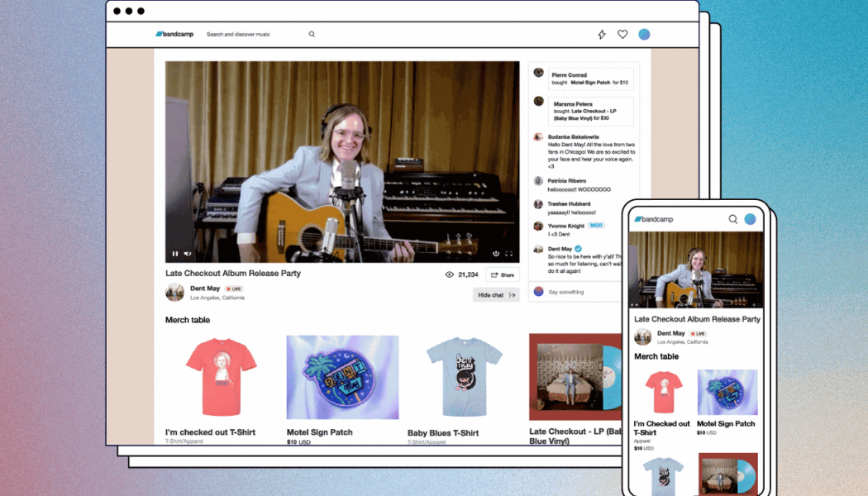Click the LIVE badge next to Dent May

(235, 289)
